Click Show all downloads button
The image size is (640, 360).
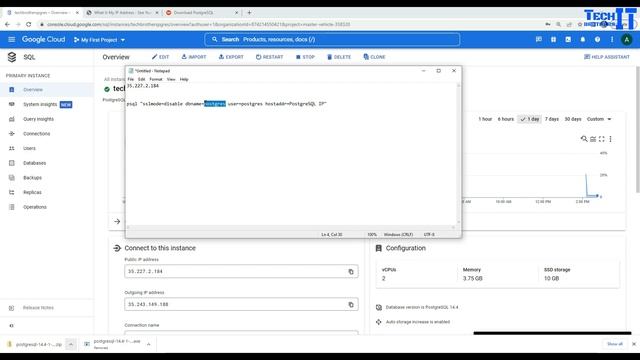pos(615,344)
